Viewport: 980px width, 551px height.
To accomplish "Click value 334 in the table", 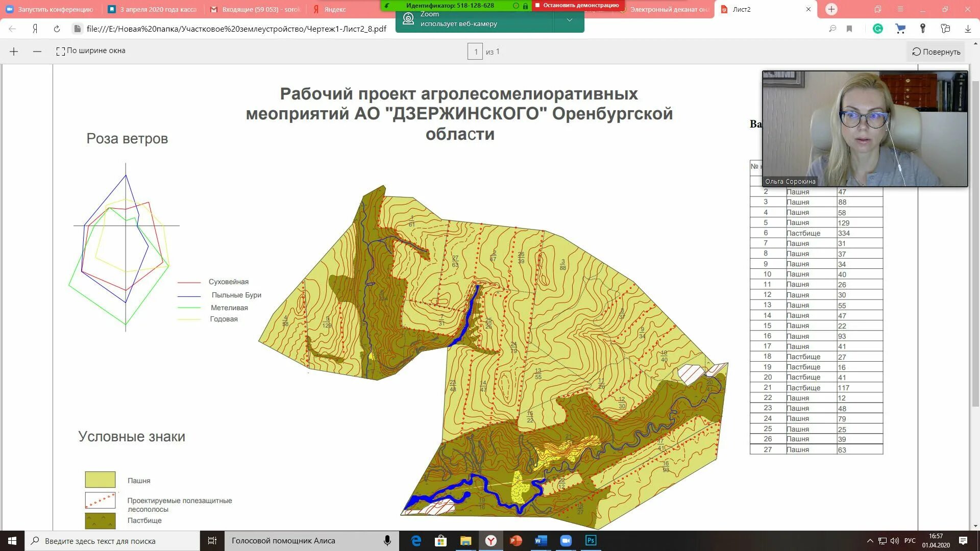I will 844,233.
